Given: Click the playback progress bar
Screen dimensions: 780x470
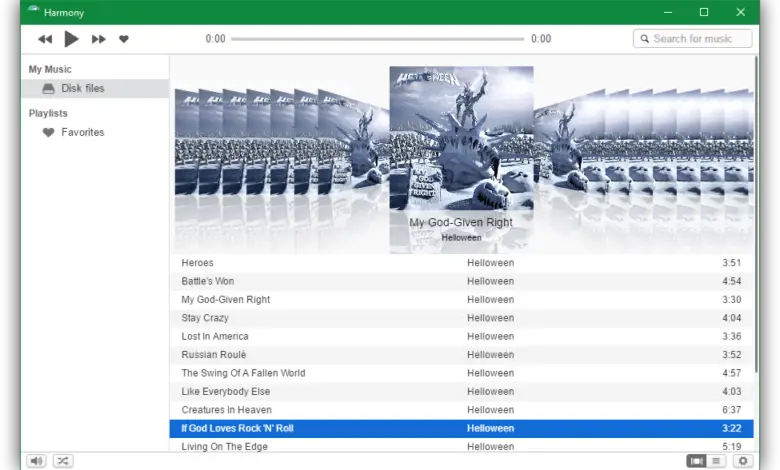Looking at the screenshot, I should tap(378, 39).
